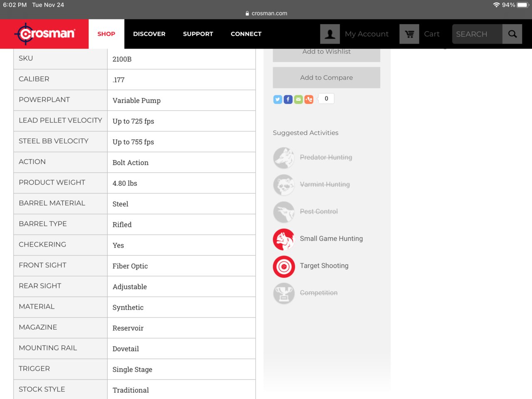Viewport: 532px width, 399px height.
Task: Open the My Account link
Action: (367, 34)
